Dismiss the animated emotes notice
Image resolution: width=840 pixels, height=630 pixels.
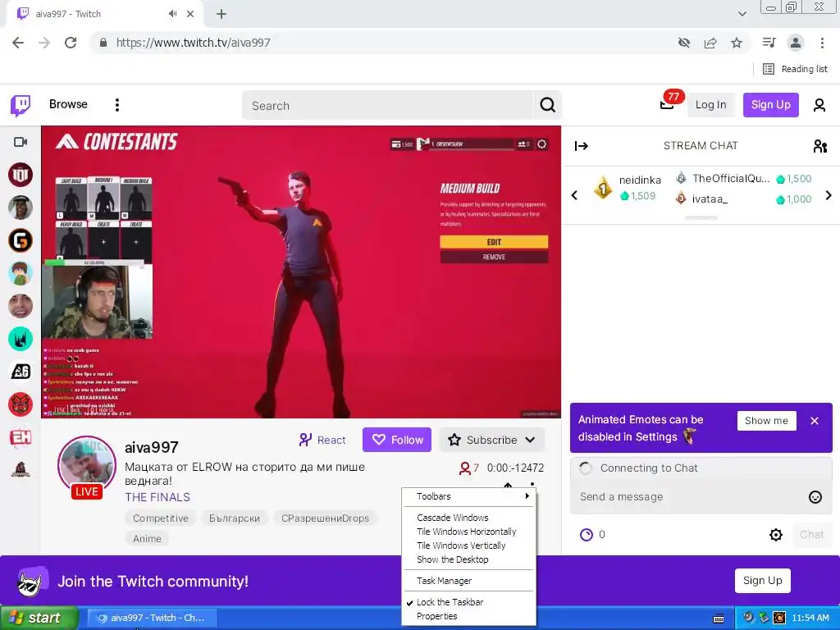pyautogui.click(x=815, y=421)
